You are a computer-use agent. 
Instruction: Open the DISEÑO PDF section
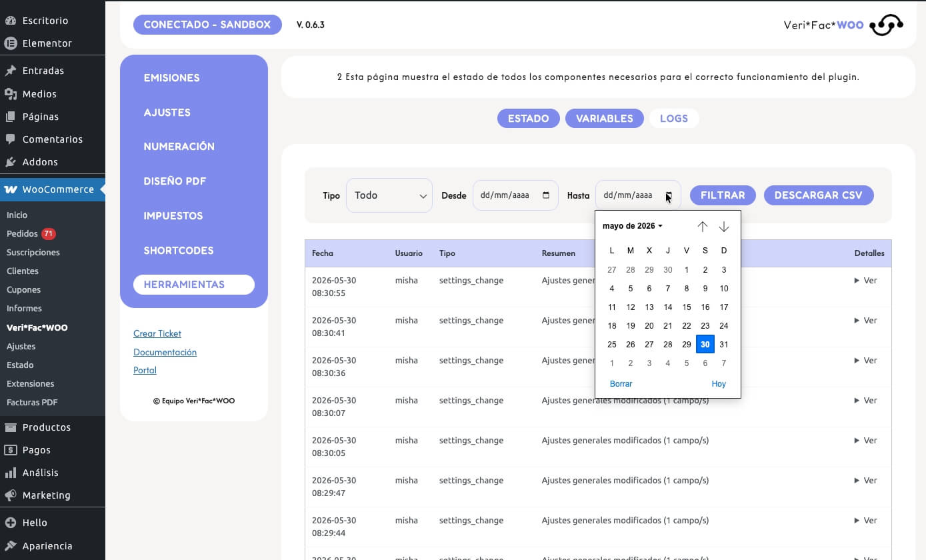click(x=175, y=181)
